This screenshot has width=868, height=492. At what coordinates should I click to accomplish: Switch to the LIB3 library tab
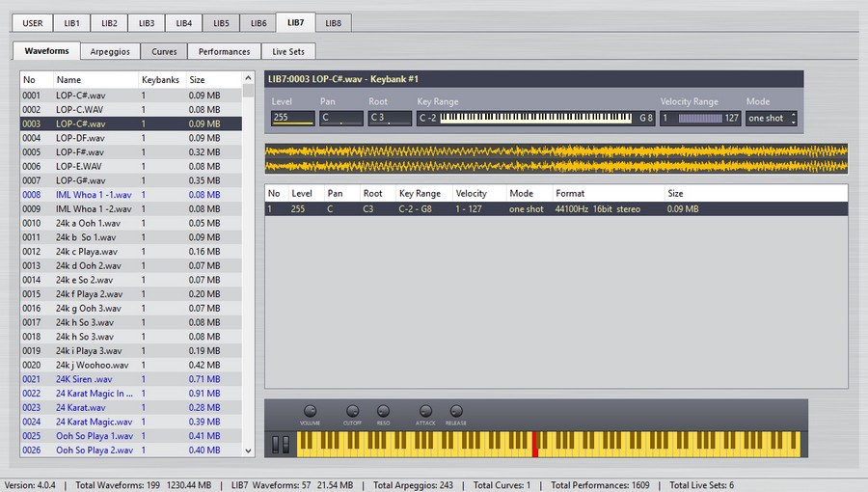tap(147, 21)
